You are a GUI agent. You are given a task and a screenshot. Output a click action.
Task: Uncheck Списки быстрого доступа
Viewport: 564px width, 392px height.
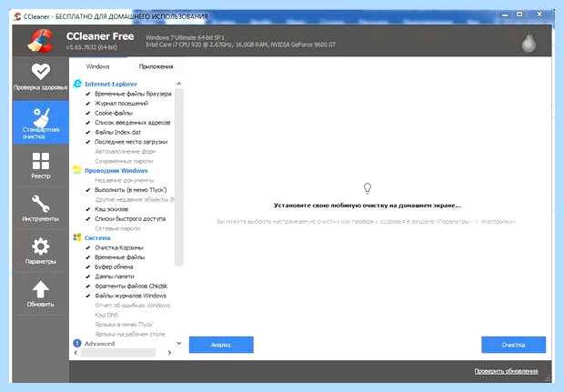point(87,218)
